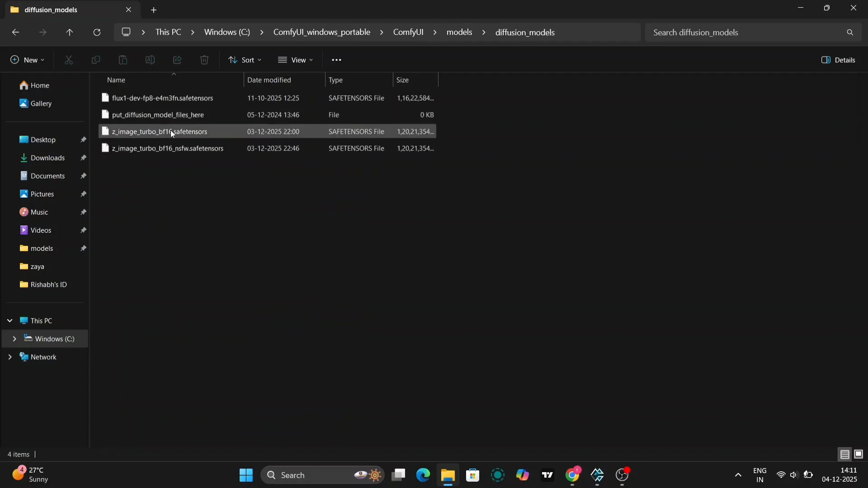Select the Rename icon
The image size is (868, 488).
[x=150, y=60]
